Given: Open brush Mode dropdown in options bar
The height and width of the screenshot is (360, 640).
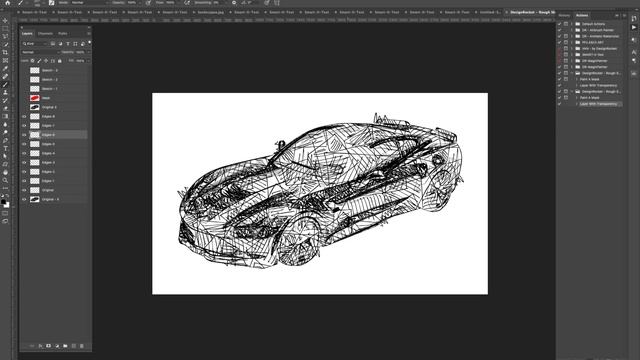Looking at the screenshot, I should pos(90,2).
